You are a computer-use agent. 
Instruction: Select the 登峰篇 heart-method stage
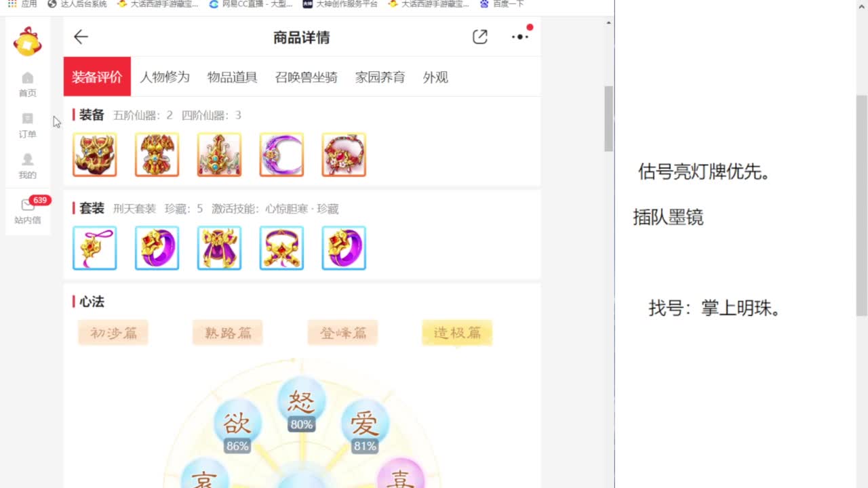(x=342, y=333)
